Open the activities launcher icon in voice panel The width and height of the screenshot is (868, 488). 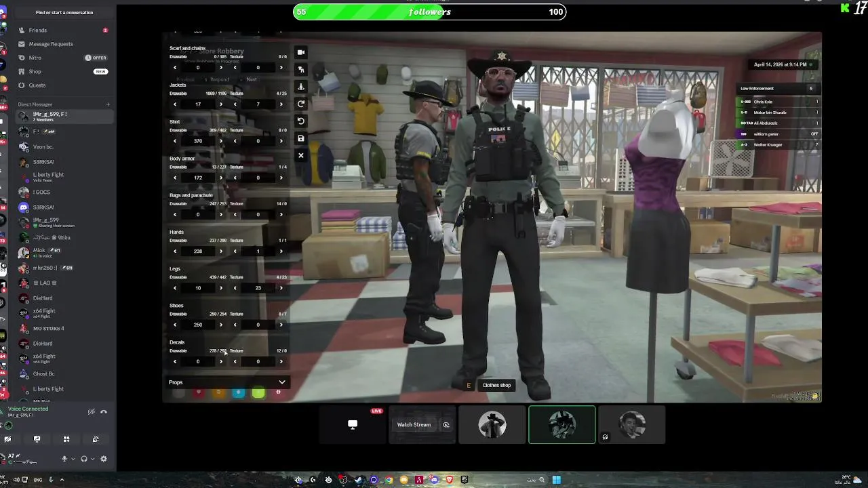[66, 439]
